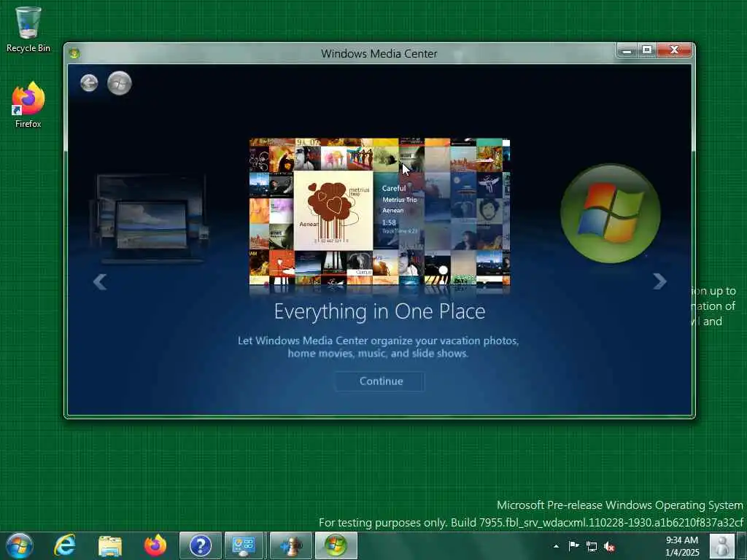The height and width of the screenshot is (560, 747).
Task: Return to previous slide with left chevron
Action: click(99, 281)
